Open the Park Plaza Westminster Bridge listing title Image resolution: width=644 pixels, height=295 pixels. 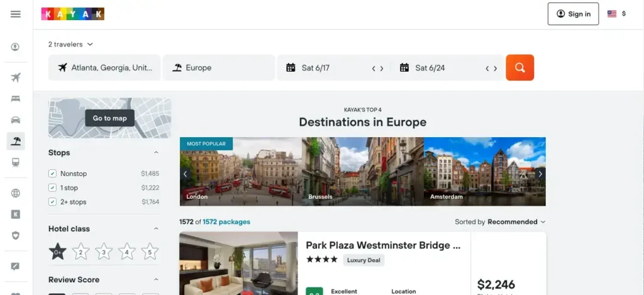(x=383, y=245)
